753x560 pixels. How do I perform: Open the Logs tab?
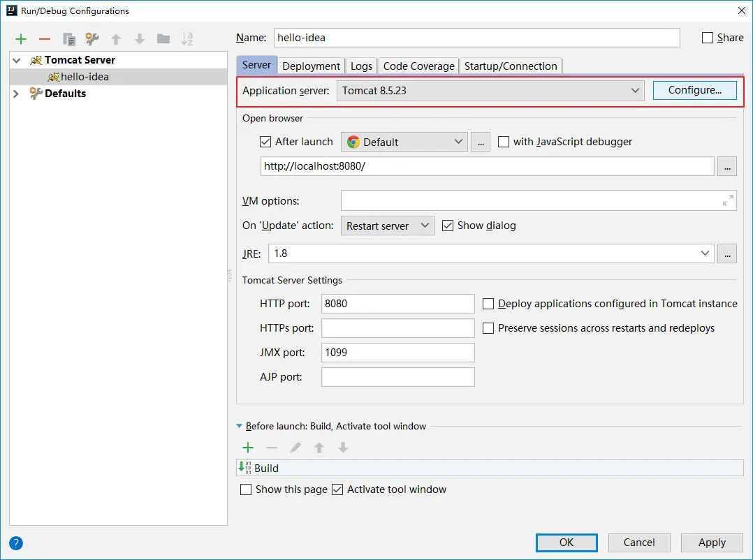361,66
